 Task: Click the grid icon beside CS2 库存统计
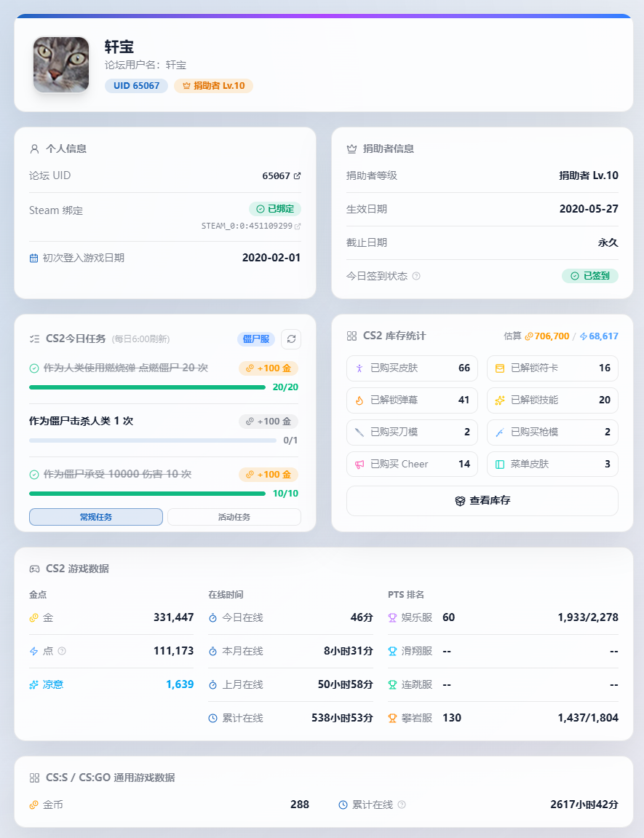(x=351, y=336)
